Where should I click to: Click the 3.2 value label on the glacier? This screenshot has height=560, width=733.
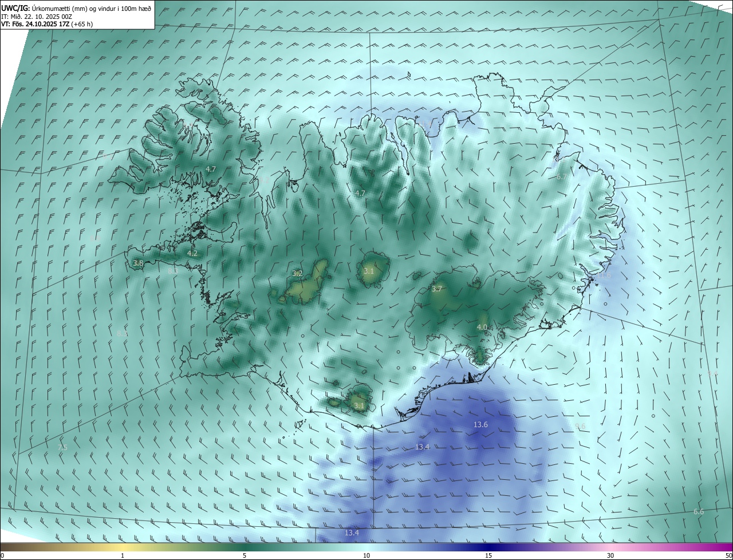(x=297, y=274)
